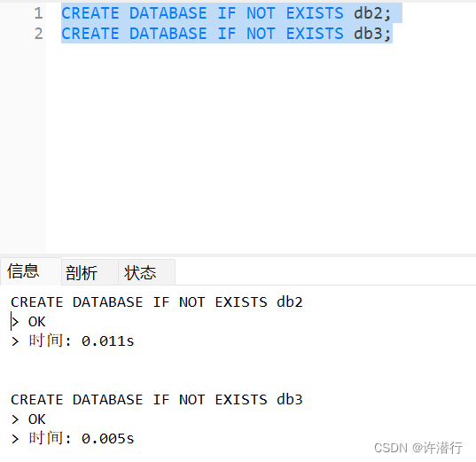Image resolution: width=476 pixels, height=462 pixels.
Task: Click output line 'CREATE DATABASE IF NOT EXISTS db2'
Action: tap(157, 302)
